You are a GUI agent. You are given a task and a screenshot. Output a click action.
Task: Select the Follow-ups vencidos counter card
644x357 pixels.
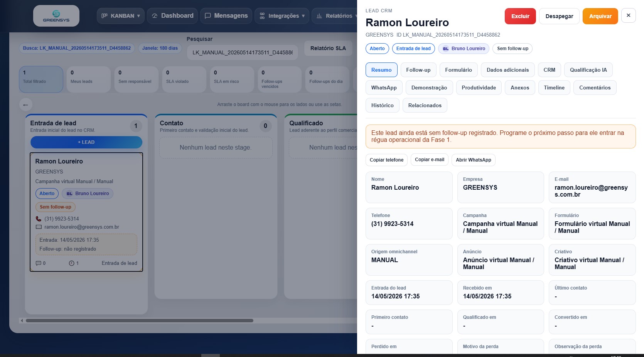tap(280, 79)
